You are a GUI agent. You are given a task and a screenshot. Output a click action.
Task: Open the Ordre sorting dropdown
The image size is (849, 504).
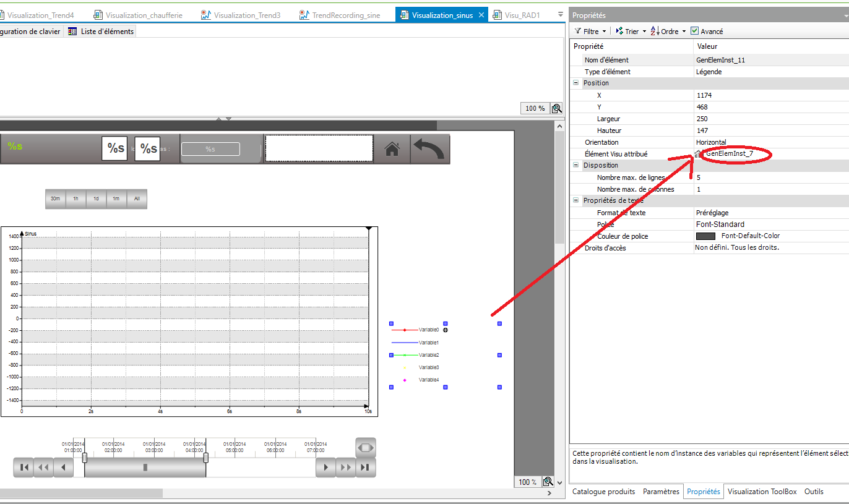[668, 31]
